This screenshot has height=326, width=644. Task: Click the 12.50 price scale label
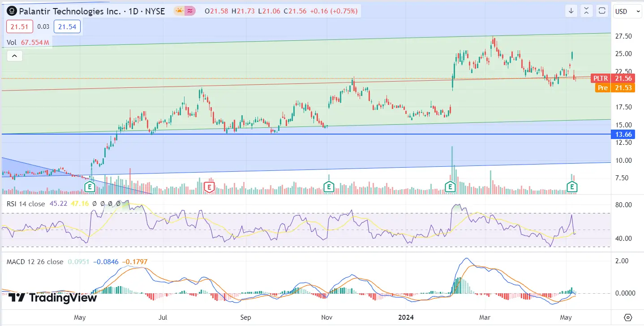(x=623, y=143)
